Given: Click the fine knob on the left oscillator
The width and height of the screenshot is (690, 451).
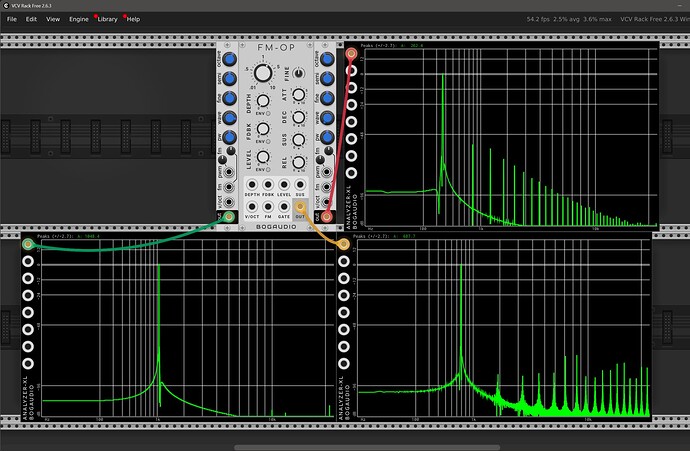Looking at the screenshot, I should (229, 98).
